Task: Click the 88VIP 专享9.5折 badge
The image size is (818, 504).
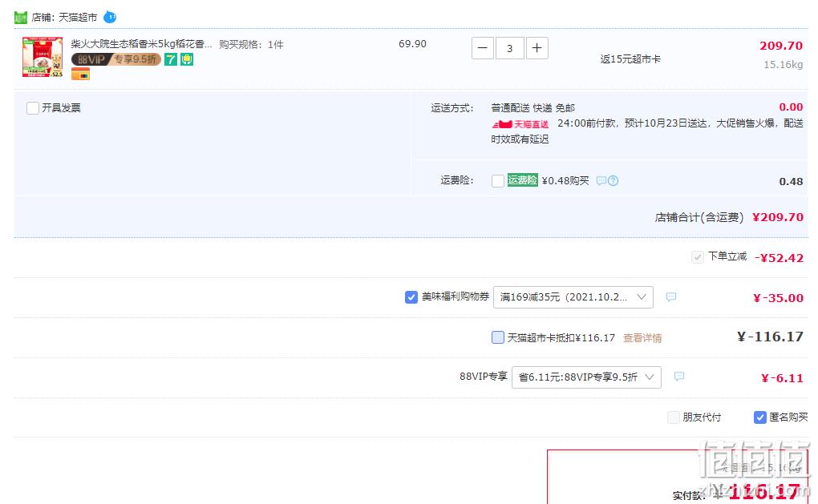Action: click(x=115, y=59)
